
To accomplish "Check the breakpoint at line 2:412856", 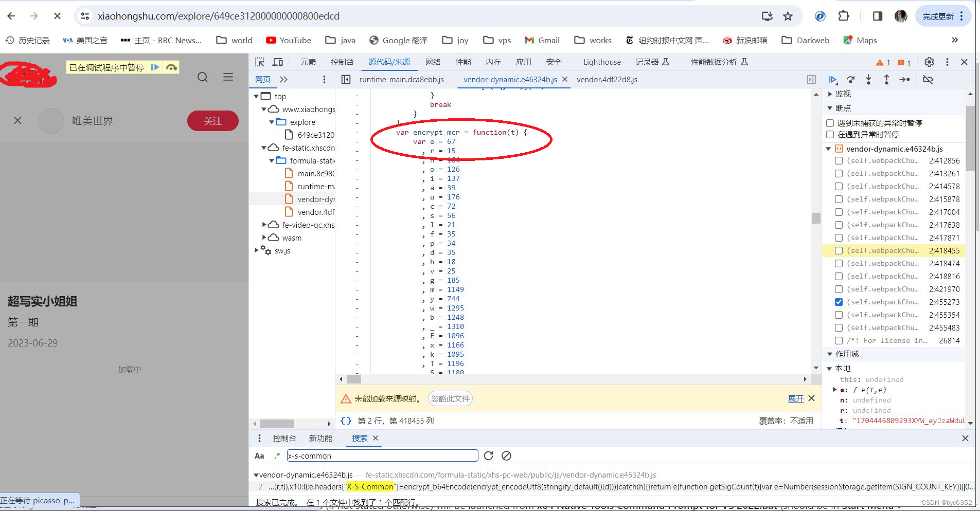I will tap(839, 160).
